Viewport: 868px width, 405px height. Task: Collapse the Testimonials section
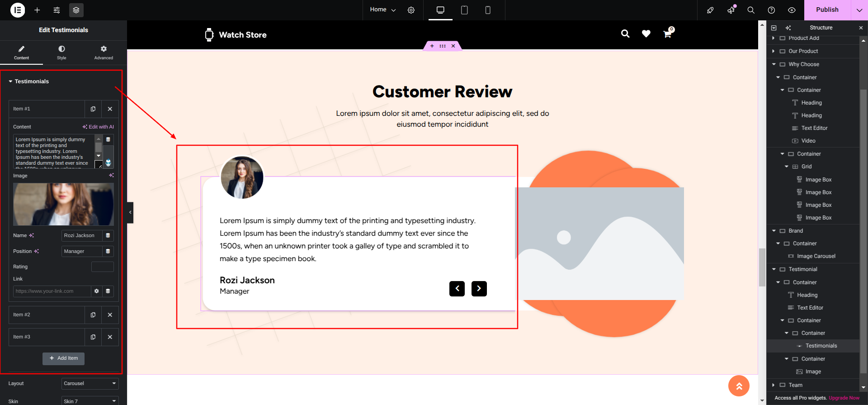pos(29,81)
